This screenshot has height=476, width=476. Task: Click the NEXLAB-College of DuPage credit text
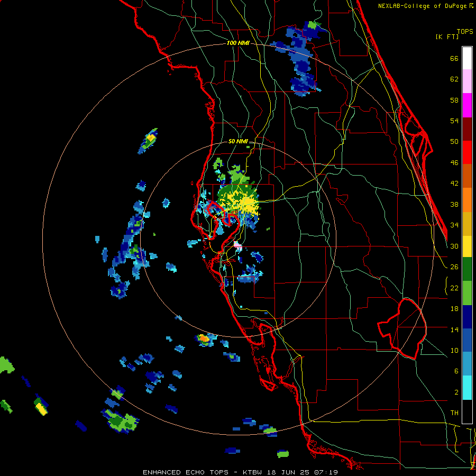coord(425,6)
